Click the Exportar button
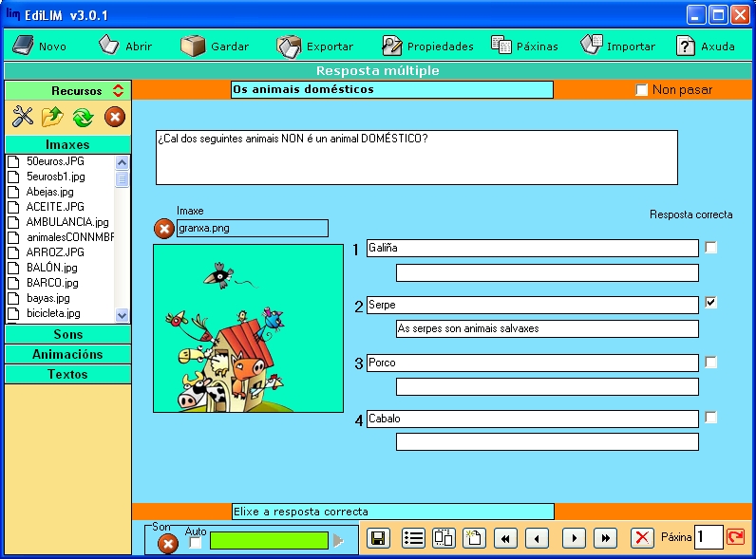 point(315,46)
